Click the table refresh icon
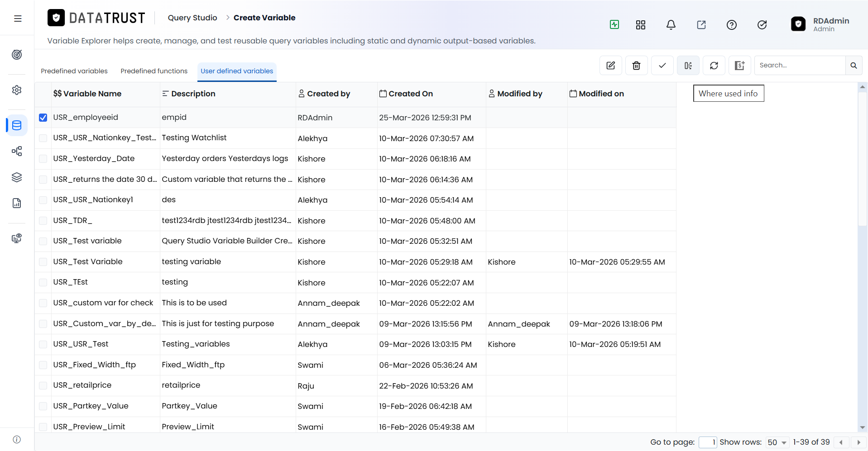Screen dimensions: 868x451 (714, 66)
